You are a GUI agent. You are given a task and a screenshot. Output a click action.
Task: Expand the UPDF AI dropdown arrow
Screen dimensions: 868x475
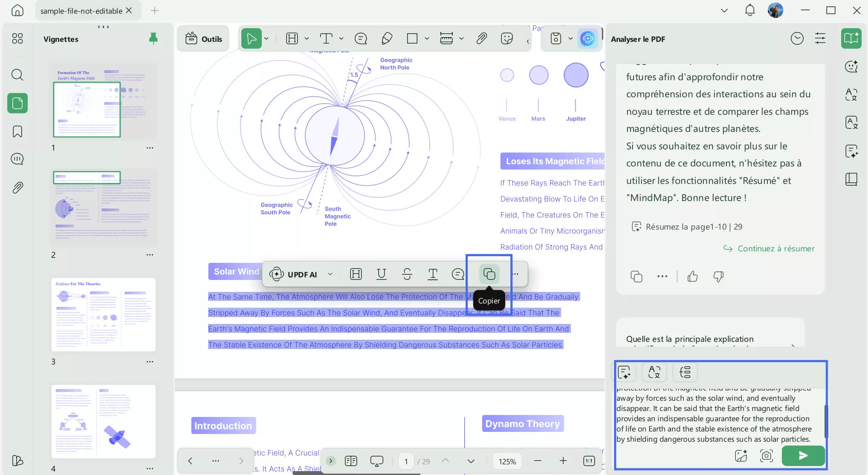click(330, 274)
